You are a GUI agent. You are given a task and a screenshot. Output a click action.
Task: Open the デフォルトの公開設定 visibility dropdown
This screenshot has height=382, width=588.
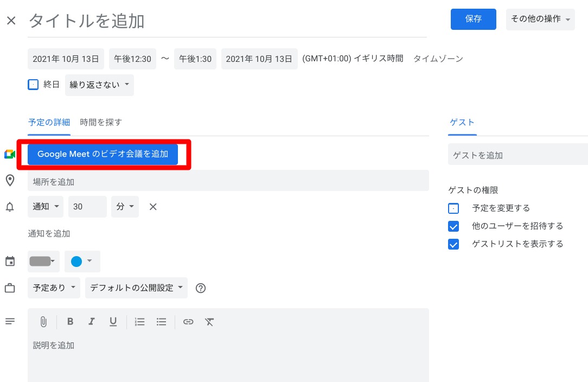[136, 288]
